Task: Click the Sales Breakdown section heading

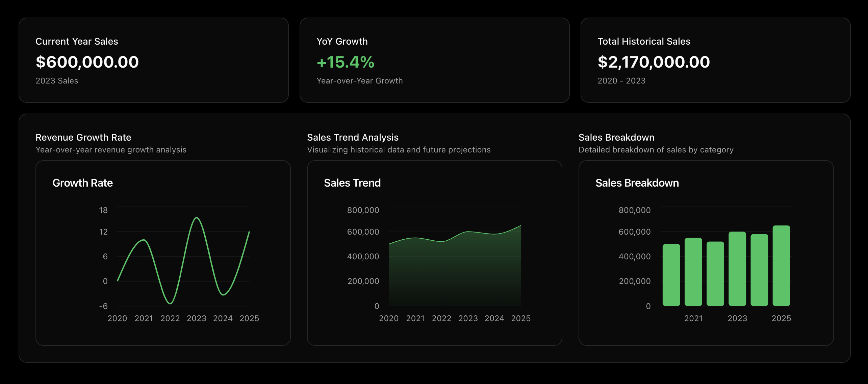Action: (616, 137)
